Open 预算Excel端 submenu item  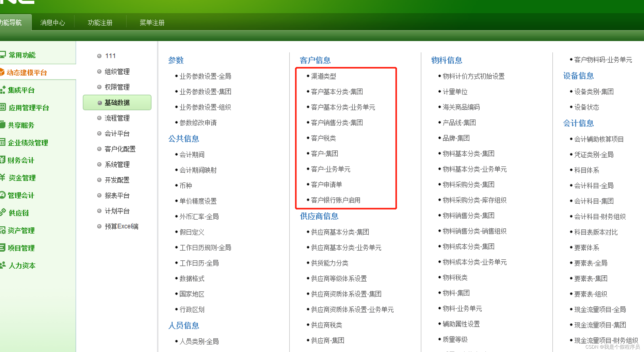tap(122, 226)
